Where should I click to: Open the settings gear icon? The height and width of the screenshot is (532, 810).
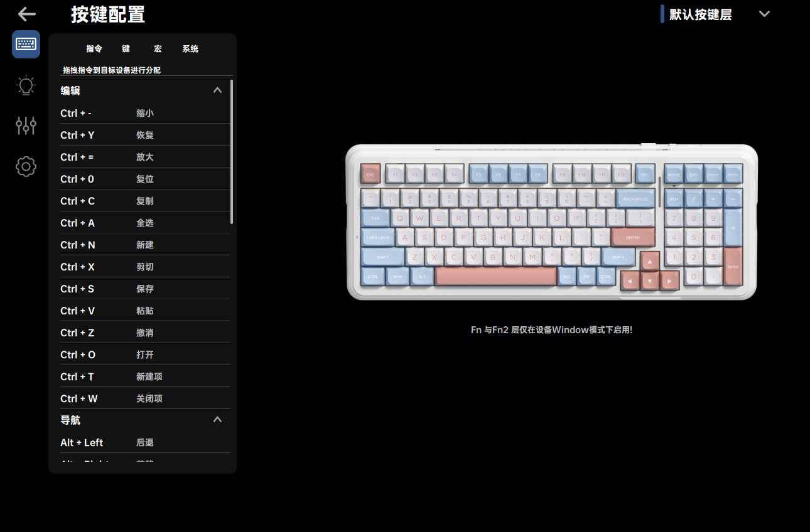pyautogui.click(x=26, y=166)
